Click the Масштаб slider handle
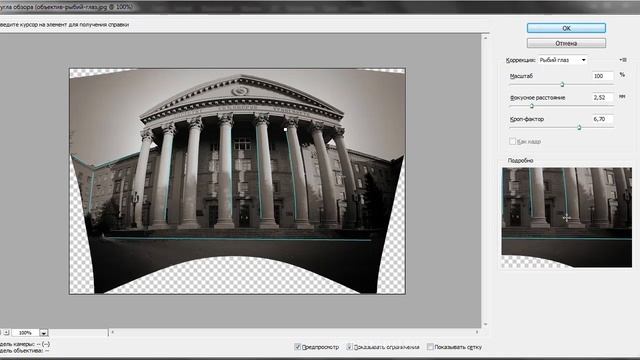The image size is (640, 360). pyautogui.click(x=562, y=84)
